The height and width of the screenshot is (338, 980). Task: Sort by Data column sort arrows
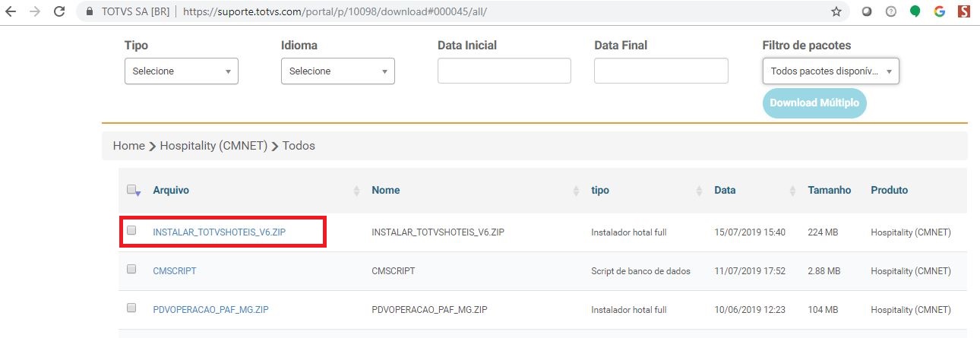(x=792, y=191)
